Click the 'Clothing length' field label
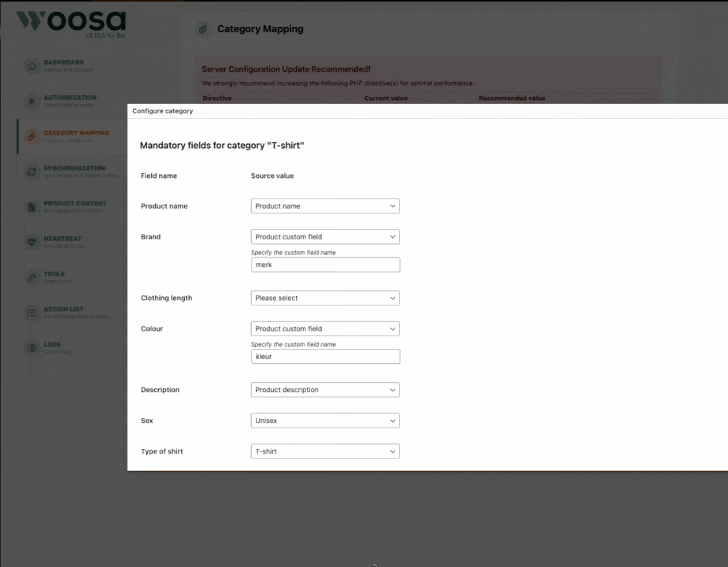 (x=166, y=298)
